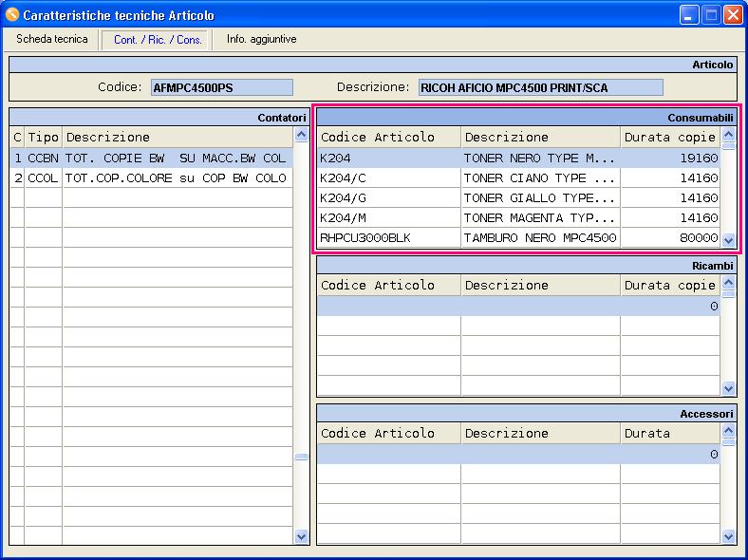Click Contatori Descrizione column header
Viewport: 748px width, 560px height.
tap(178, 138)
